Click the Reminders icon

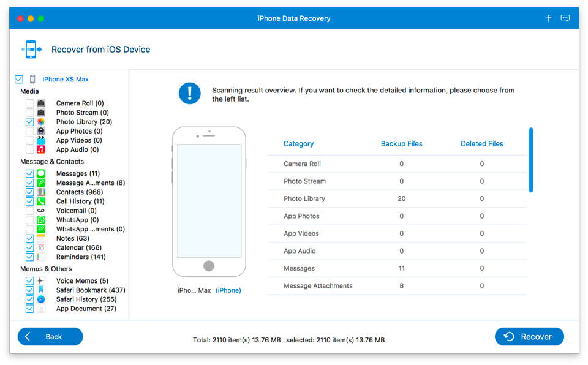[41, 257]
